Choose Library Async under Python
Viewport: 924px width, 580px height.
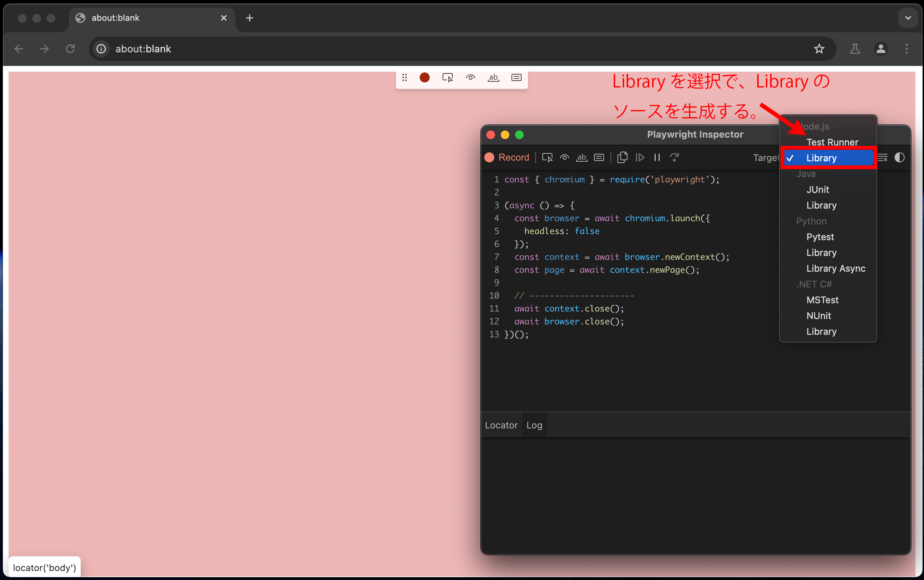coord(835,268)
